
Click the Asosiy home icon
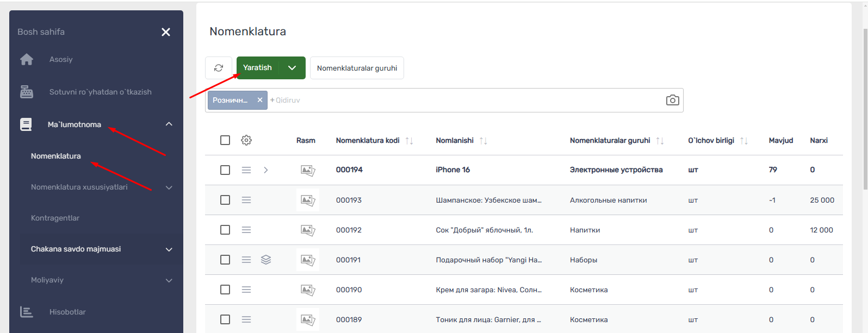pyautogui.click(x=27, y=59)
